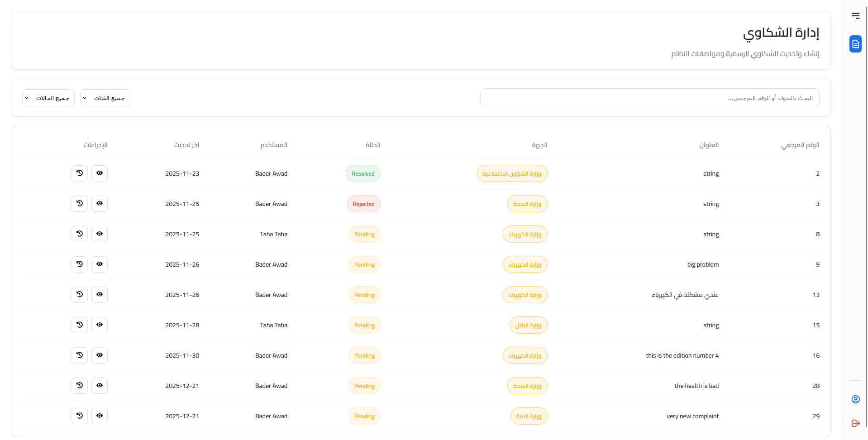
Task: Focus the complaint search input field
Action: [x=649, y=98]
